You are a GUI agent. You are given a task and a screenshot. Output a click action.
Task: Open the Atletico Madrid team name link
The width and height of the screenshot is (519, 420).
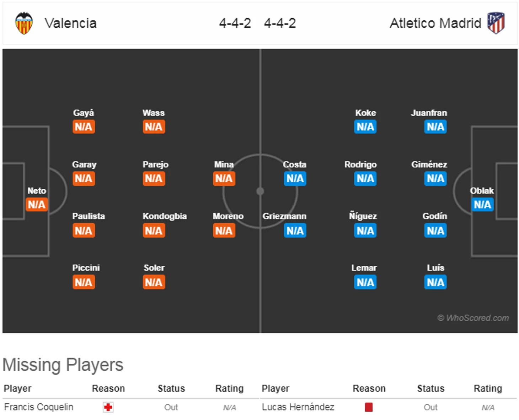tap(435, 23)
